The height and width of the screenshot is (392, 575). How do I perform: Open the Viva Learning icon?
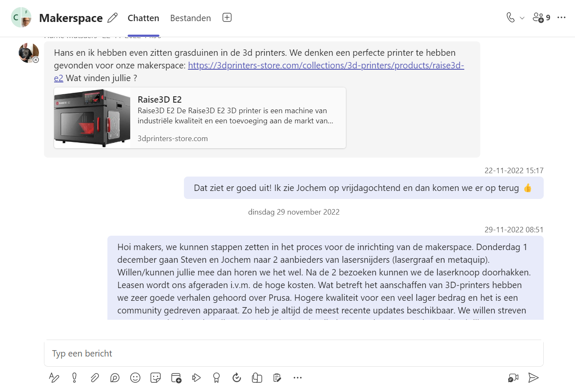click(257, 378)
